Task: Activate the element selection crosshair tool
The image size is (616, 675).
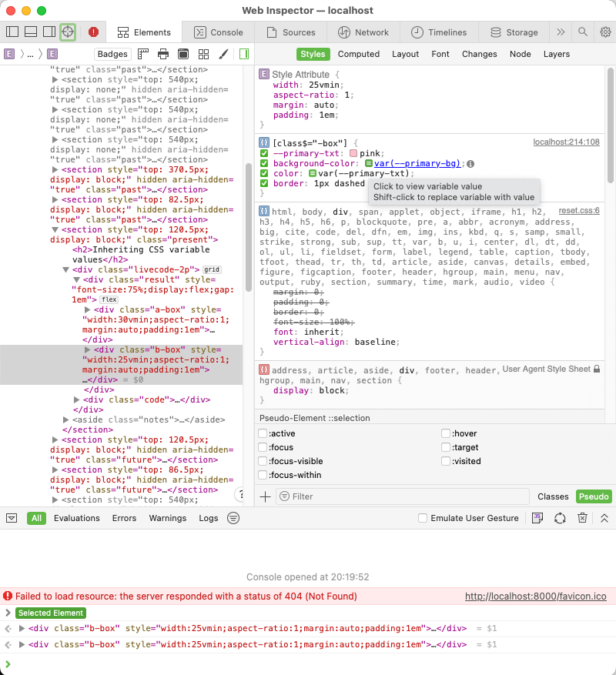Action: point(68,32)
